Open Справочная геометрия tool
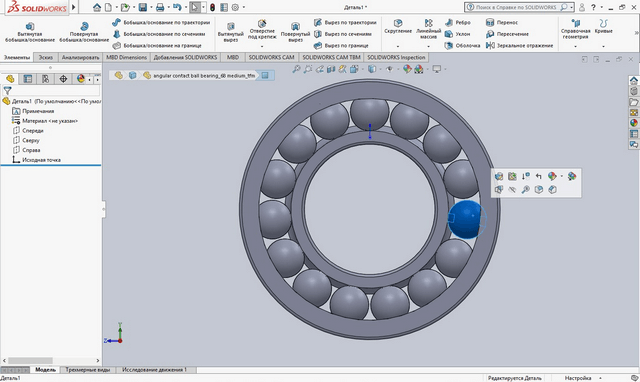 tap(575, 29)
